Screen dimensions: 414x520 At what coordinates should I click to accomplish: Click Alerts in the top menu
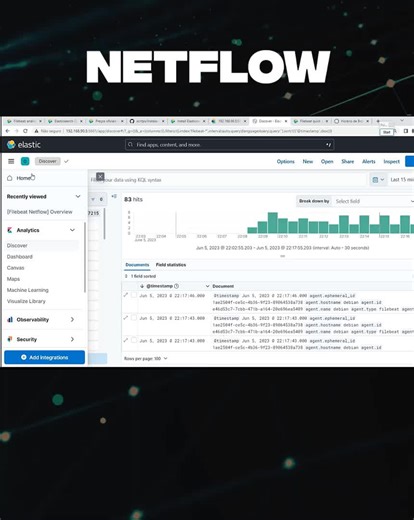point(369,161)
